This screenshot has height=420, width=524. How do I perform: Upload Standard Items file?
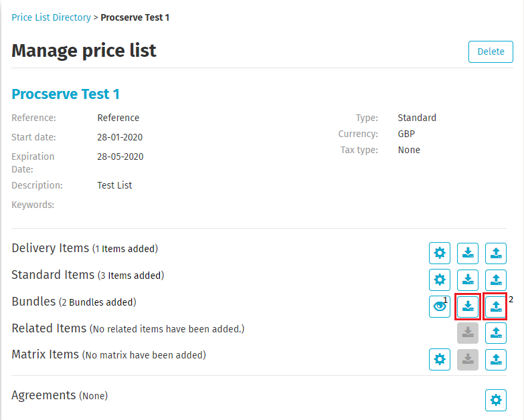(x=496, y=280)
